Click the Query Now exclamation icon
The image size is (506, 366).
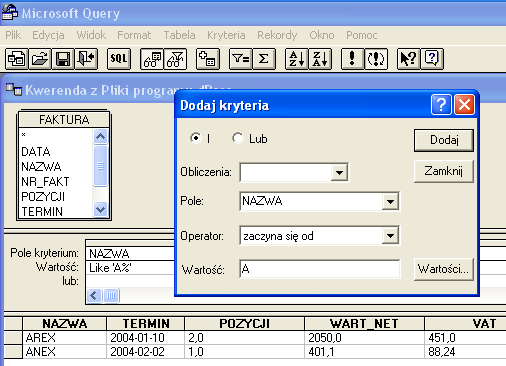click(353, 59)
